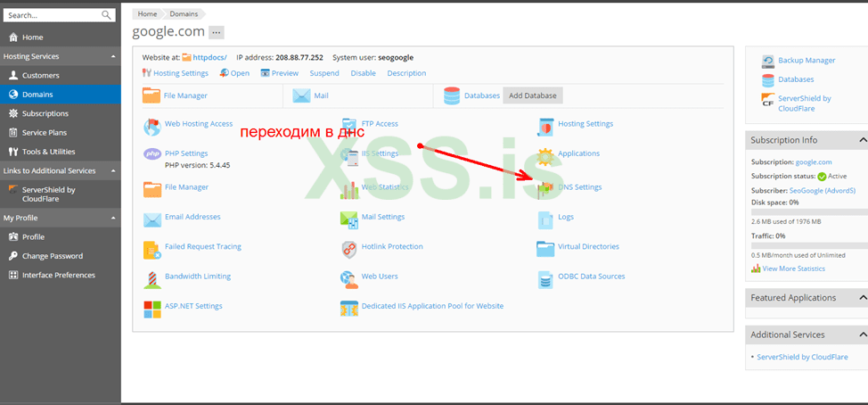Click the Home breadcrumb

click(x=147, y=14)
